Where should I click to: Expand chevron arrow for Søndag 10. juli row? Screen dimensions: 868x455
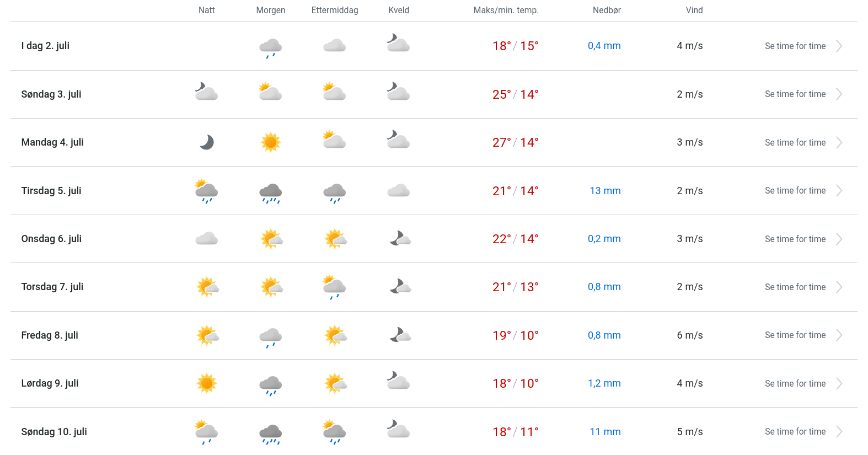[839, 432]
